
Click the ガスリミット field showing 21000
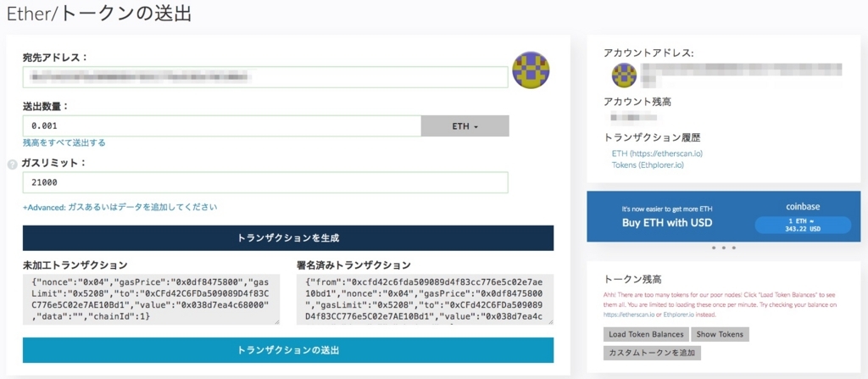pyautogui.click(x=265, y=182)
